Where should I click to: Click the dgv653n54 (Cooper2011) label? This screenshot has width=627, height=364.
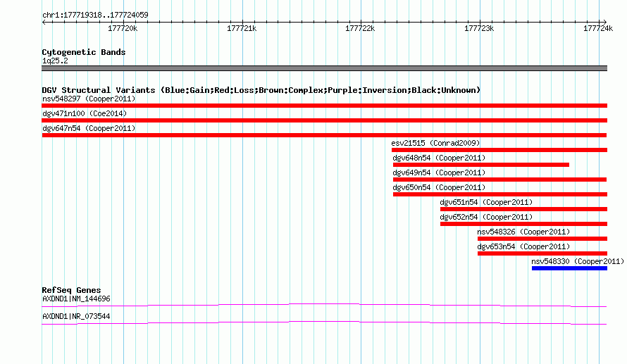[523, 246]
